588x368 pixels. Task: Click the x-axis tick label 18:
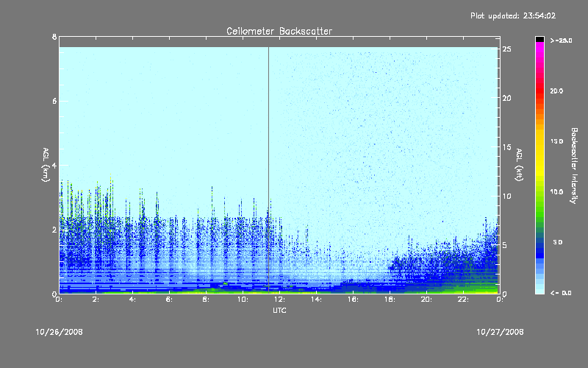coord(390,300)
